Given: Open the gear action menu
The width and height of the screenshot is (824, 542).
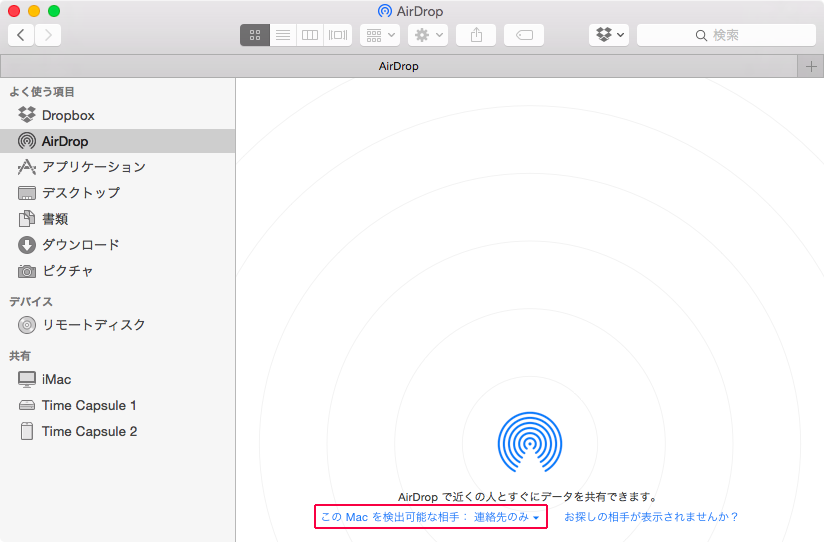Looking at the screenshot, I should point(428,35).
